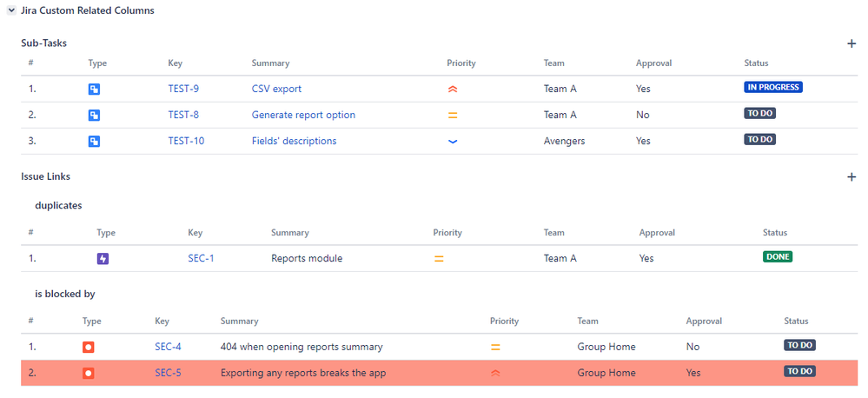The image size is (868, 398).
Task: Open the Generate report option link
Action: [x=303, y=115]
